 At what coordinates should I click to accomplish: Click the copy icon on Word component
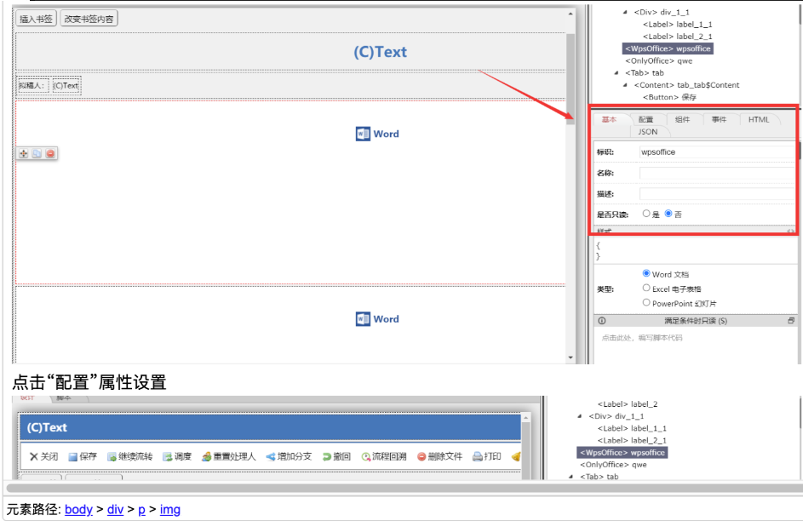coord(37,153)
